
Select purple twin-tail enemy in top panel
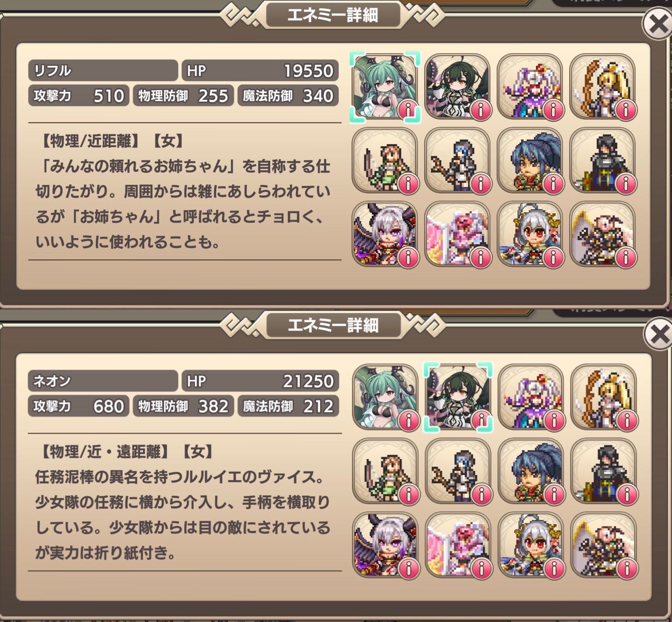530,87
